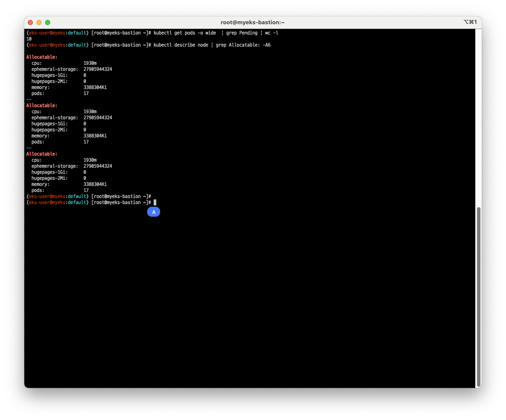
Task: Click the third 'Allocatable:' heading
Action: 42,154
